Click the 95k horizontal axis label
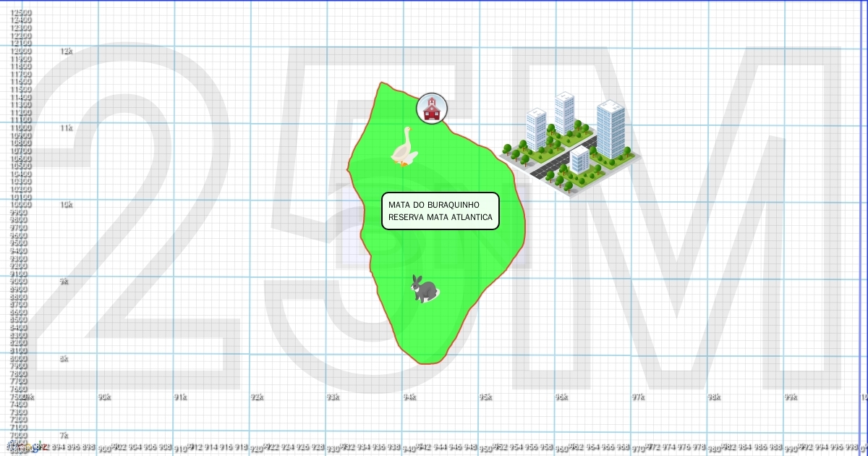Image resolution: width=868 pixels, height=456 pixels. coord(485,397)
